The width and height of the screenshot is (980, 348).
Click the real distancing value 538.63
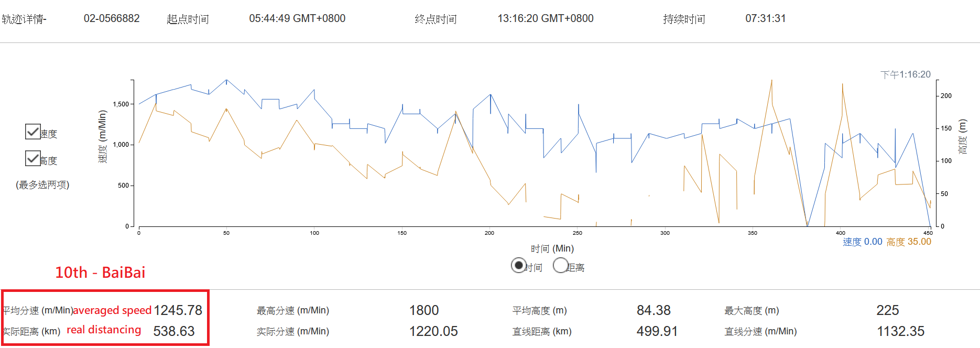pos(173,331)
